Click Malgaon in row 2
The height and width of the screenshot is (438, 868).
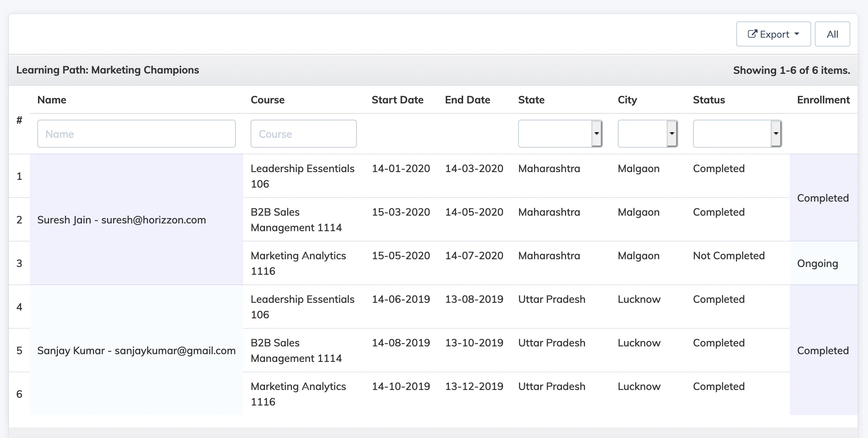tap(638, 212)
